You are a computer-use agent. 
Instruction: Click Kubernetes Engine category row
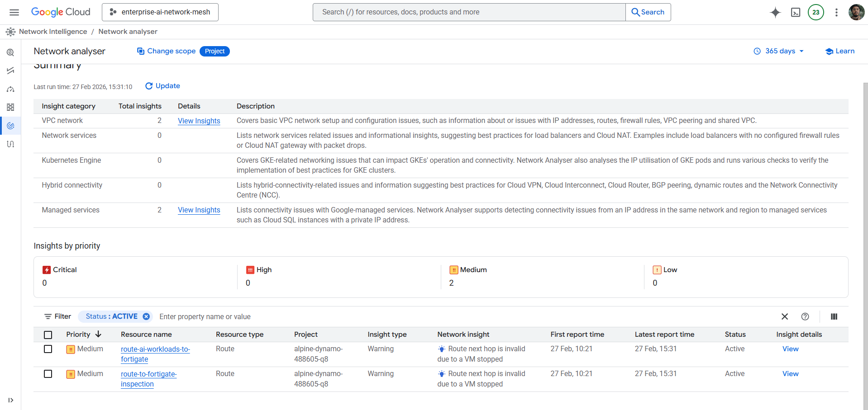point(441,165)
